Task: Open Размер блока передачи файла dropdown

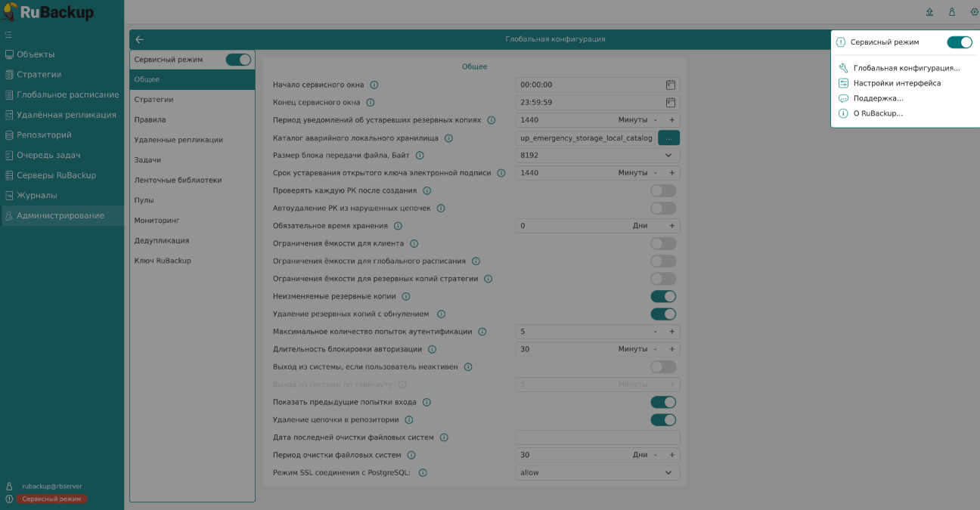Action: (x=668, y=156)
